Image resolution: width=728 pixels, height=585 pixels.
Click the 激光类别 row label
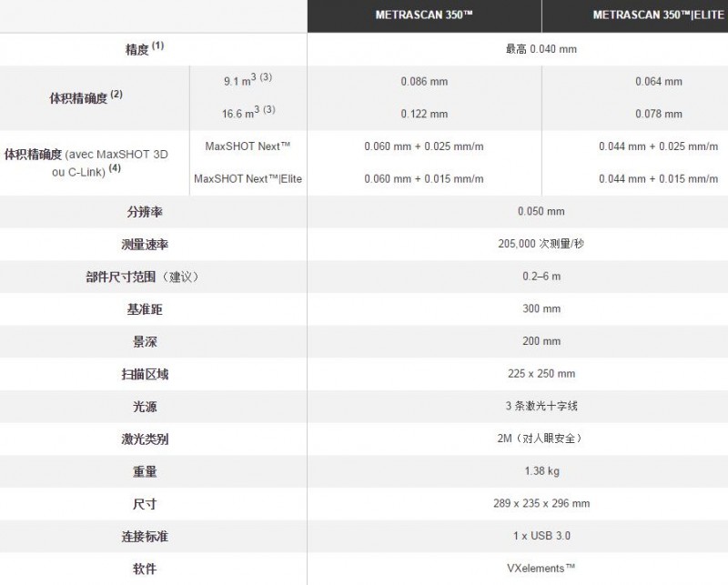(145, 439)
